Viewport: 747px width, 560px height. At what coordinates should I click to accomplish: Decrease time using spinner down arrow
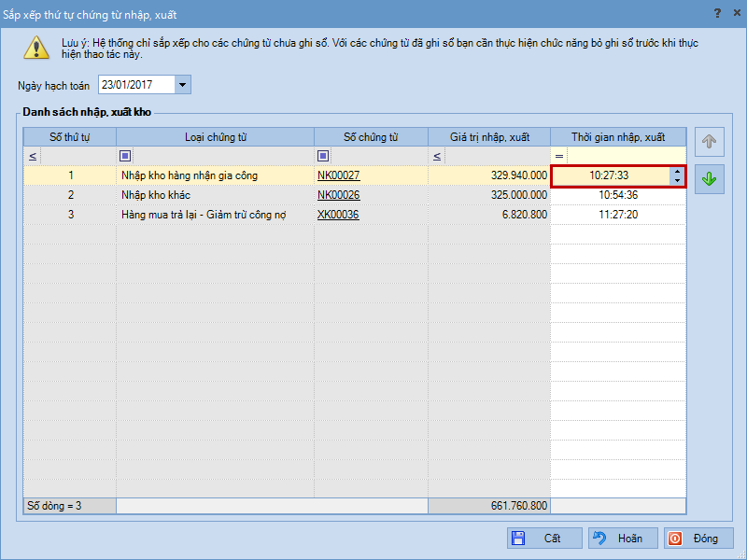tap(676, 180)
